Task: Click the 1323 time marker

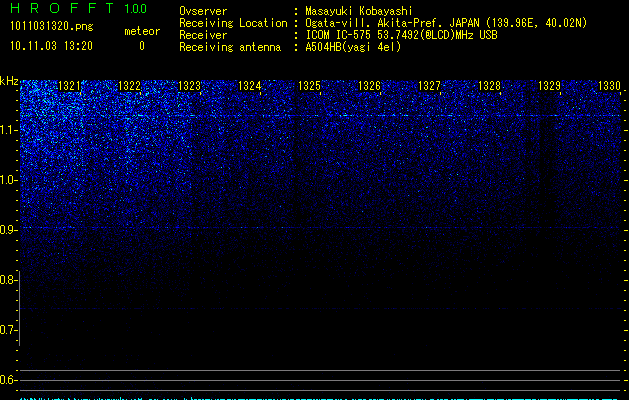Action: click(x=189, y=86)
